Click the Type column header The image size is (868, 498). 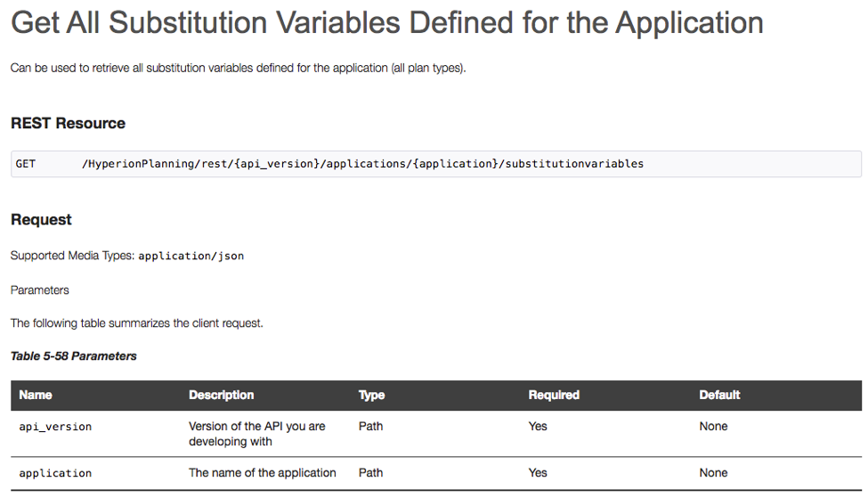click(371, 395)
